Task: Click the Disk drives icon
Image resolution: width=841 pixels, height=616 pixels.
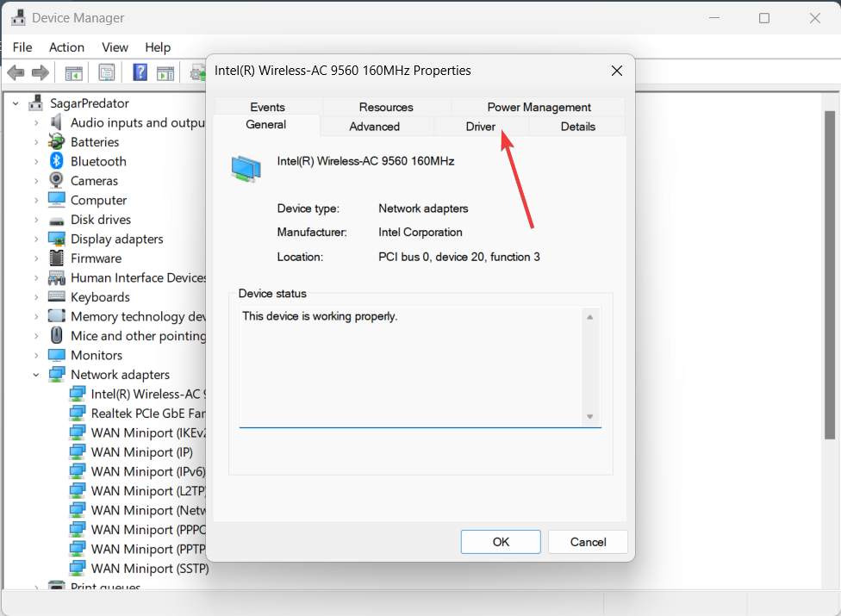Action: (56, 220)
